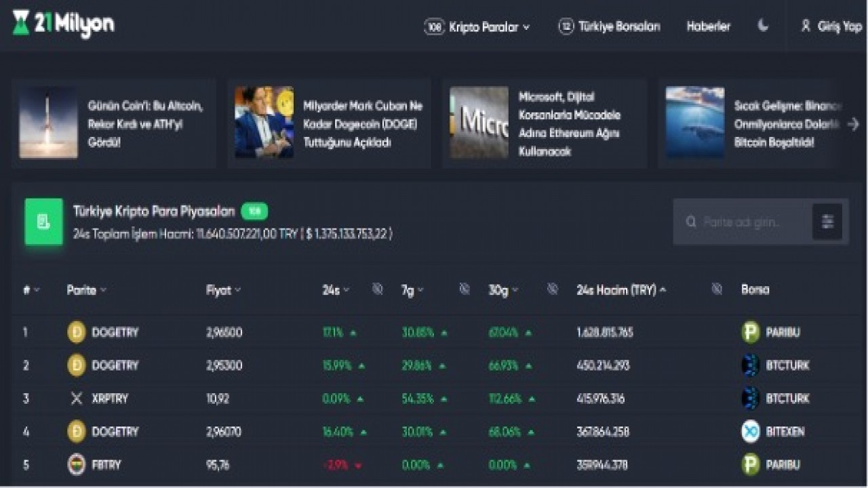Select the Paribu logo in row 1

point(751,332)
